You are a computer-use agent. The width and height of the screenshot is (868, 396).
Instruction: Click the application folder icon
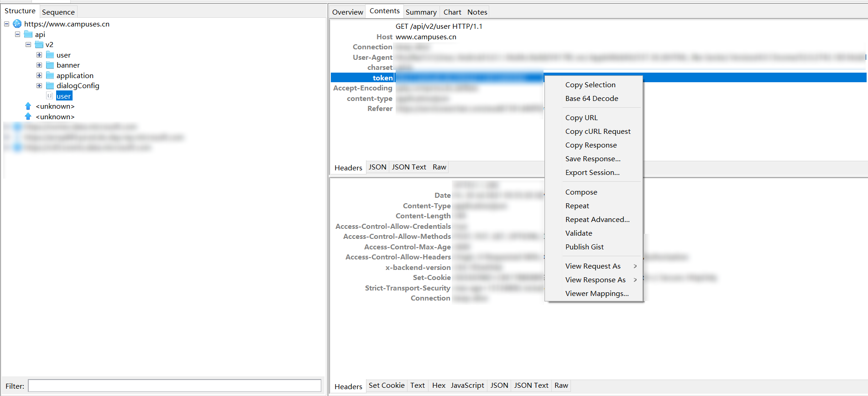pyautogui.click(x=50, y=75)
